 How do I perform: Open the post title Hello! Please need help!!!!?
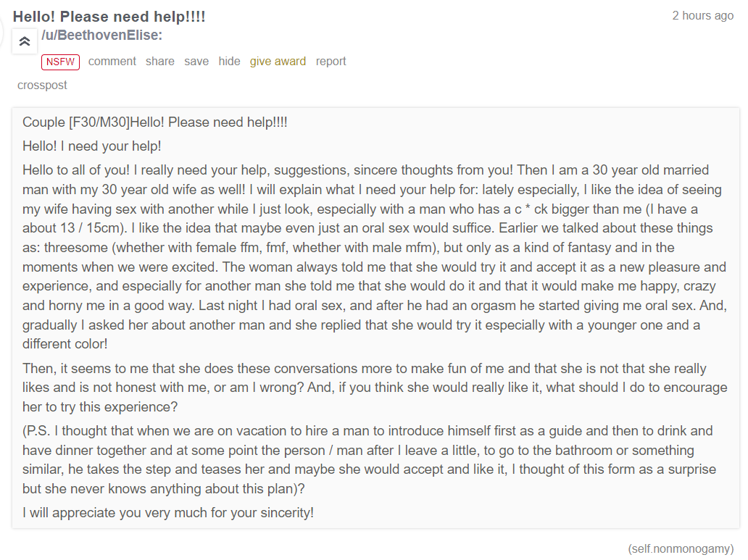click(109, 17)
